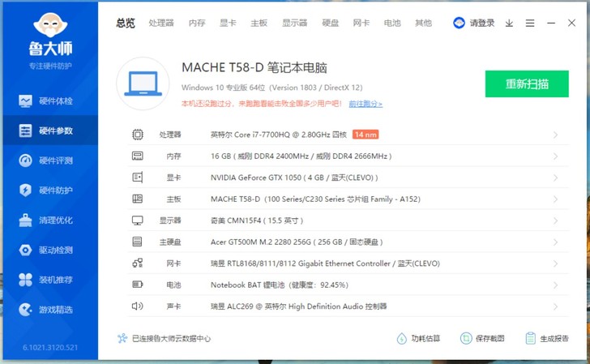Viewport: 590px width, 364px height.
Task: Open 硬件体检 hardware checkup section
Action: (50, 101)
